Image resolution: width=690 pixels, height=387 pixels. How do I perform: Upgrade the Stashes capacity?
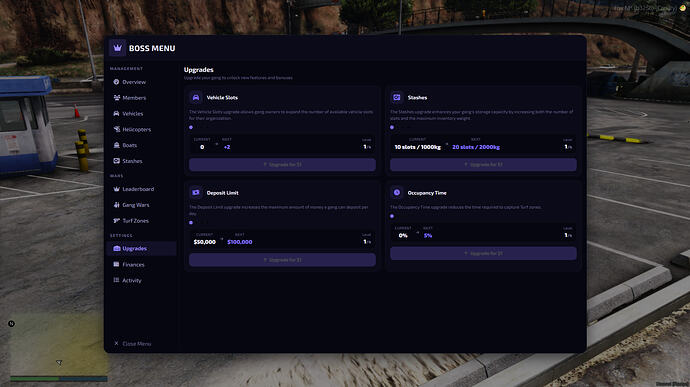(483, 164)
